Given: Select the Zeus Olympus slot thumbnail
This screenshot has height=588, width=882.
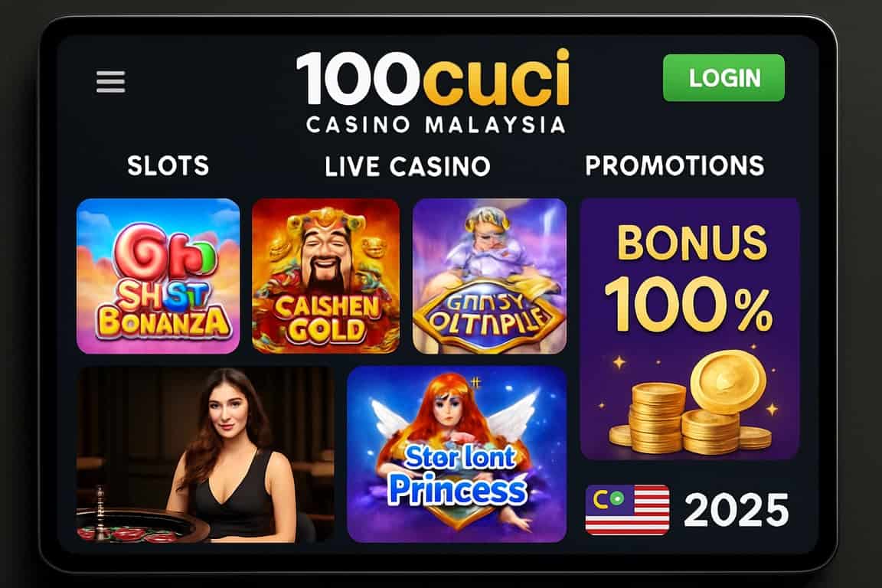Looking at the screenshot, I should (489, 276).
